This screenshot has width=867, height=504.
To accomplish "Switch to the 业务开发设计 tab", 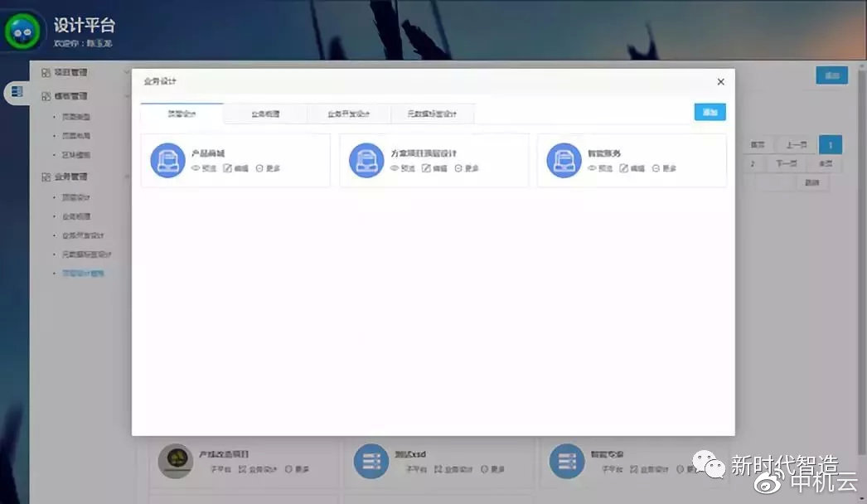I will coord(349,114).
